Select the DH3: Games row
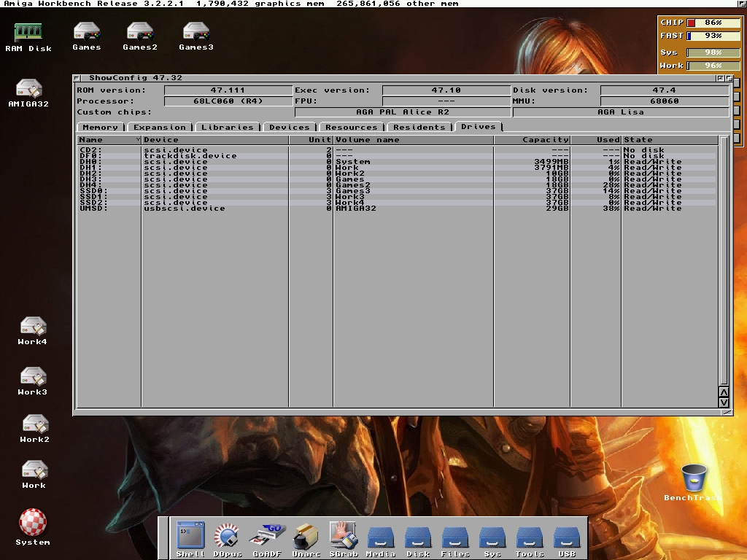The height and width of the screenshot is (560, 747). coord(397,179)
